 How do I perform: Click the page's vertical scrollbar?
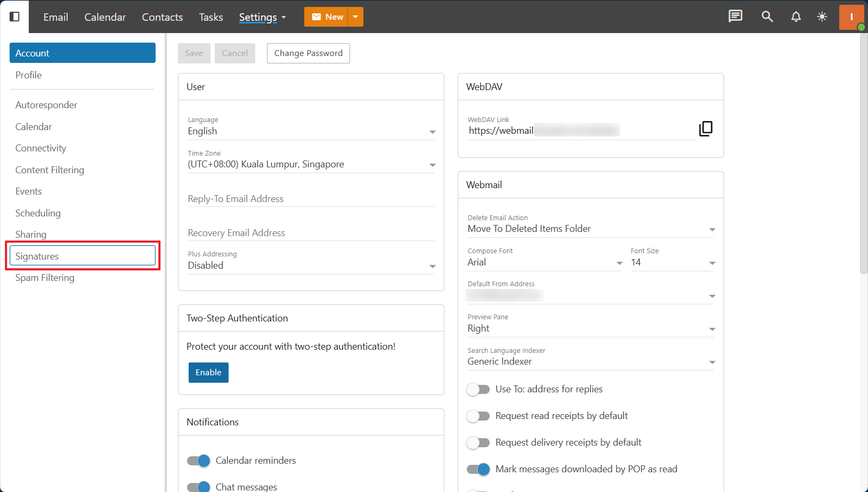863,155
